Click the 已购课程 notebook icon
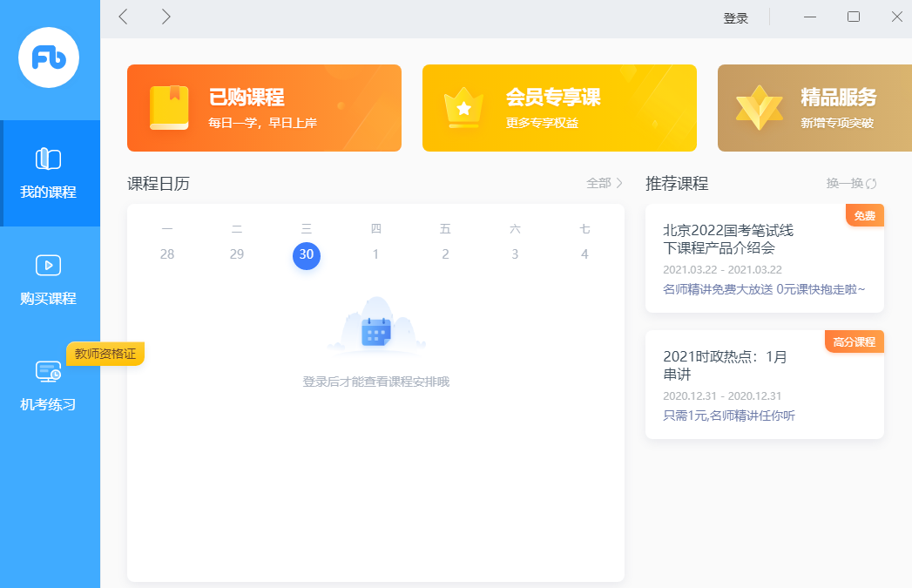The height and width of the screenshot is (588, 912). tap(169, 108)
